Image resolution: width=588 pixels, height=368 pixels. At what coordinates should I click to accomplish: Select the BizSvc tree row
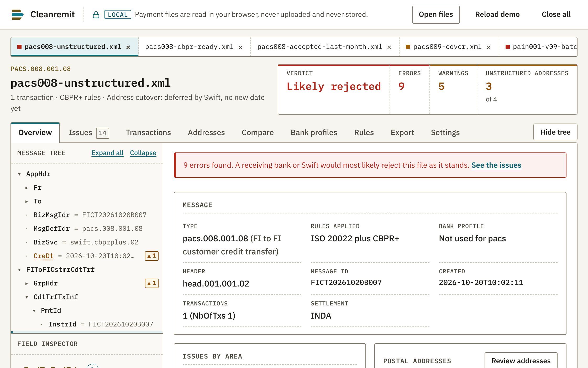[x=87, y=242]
